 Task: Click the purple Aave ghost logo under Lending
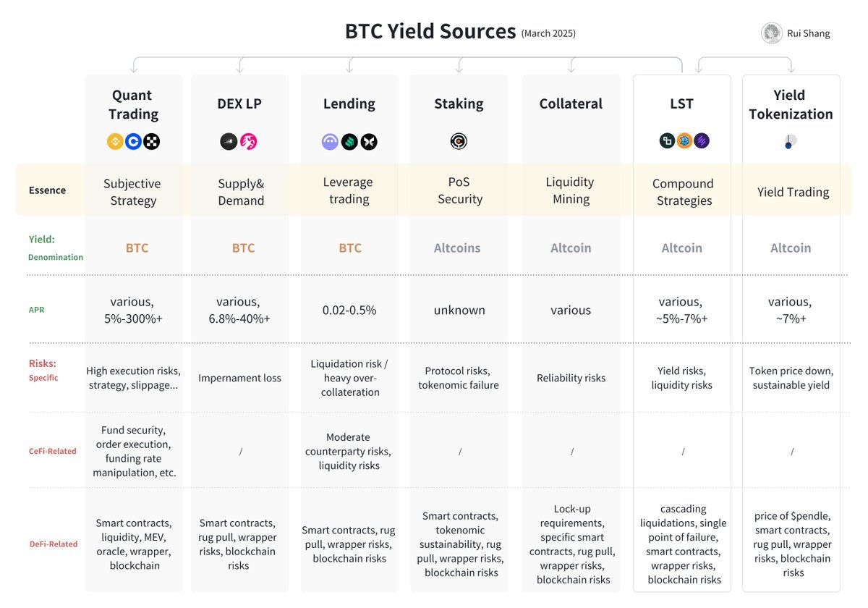pos(330,142)
